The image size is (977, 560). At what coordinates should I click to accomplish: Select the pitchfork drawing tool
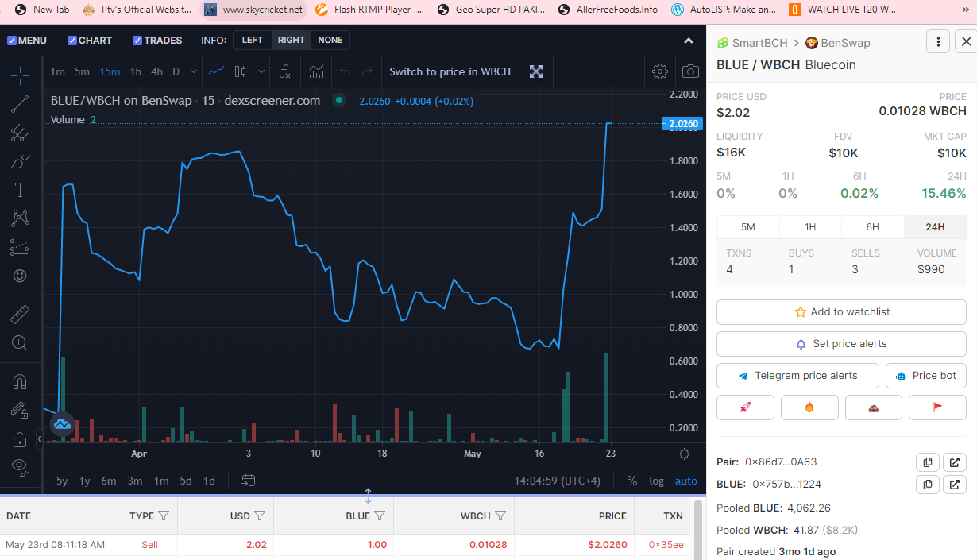[20, 133]
